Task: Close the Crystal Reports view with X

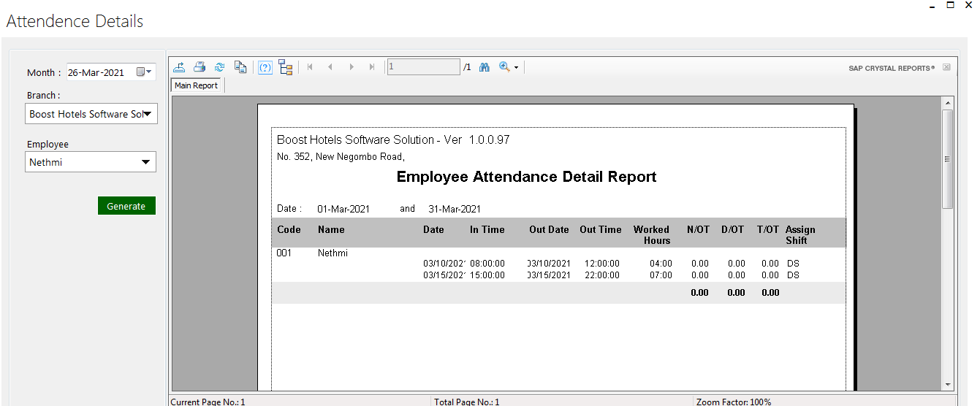Action: [x=946, y=67]
